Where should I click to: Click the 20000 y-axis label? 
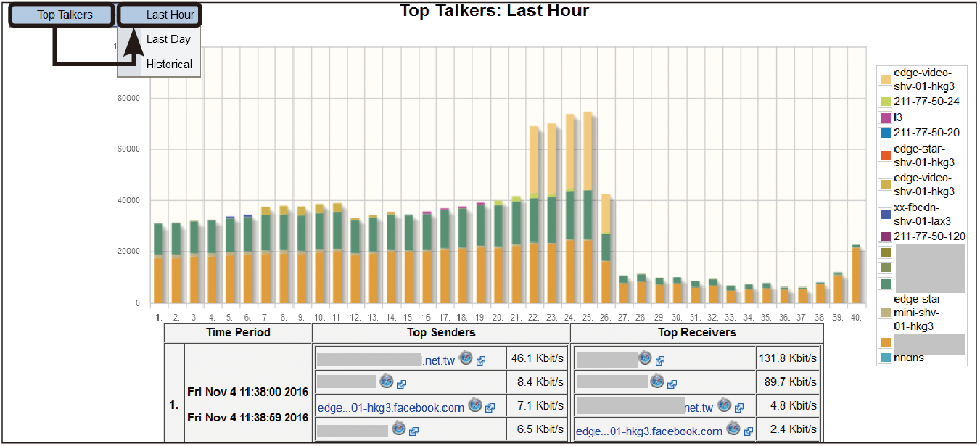[x=128, y=252]
